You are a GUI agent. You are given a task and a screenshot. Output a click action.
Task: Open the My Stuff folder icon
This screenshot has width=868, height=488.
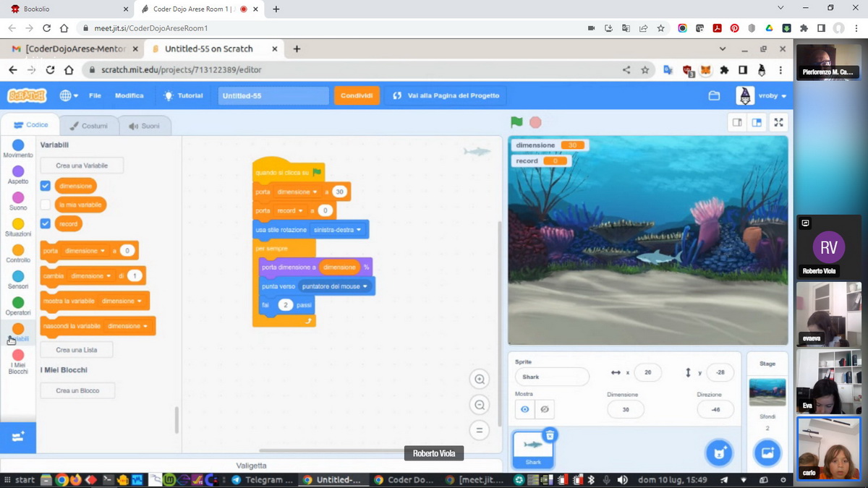click(714, 95)
